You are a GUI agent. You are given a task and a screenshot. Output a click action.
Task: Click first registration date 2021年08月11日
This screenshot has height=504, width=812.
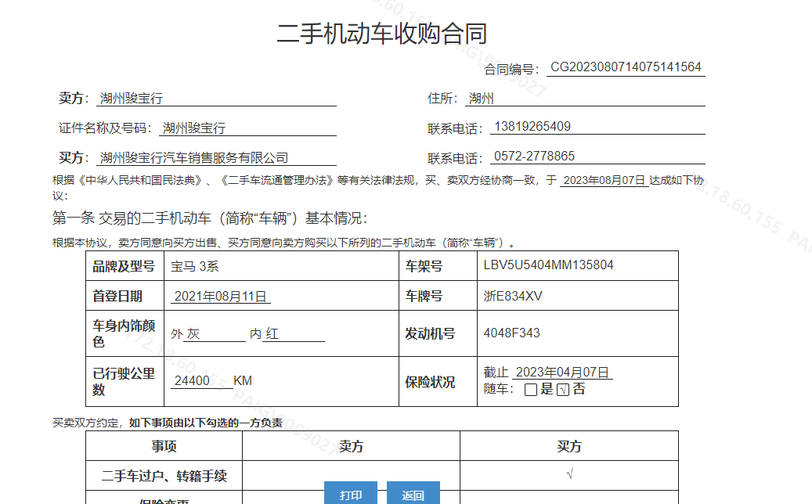point(221,297)
